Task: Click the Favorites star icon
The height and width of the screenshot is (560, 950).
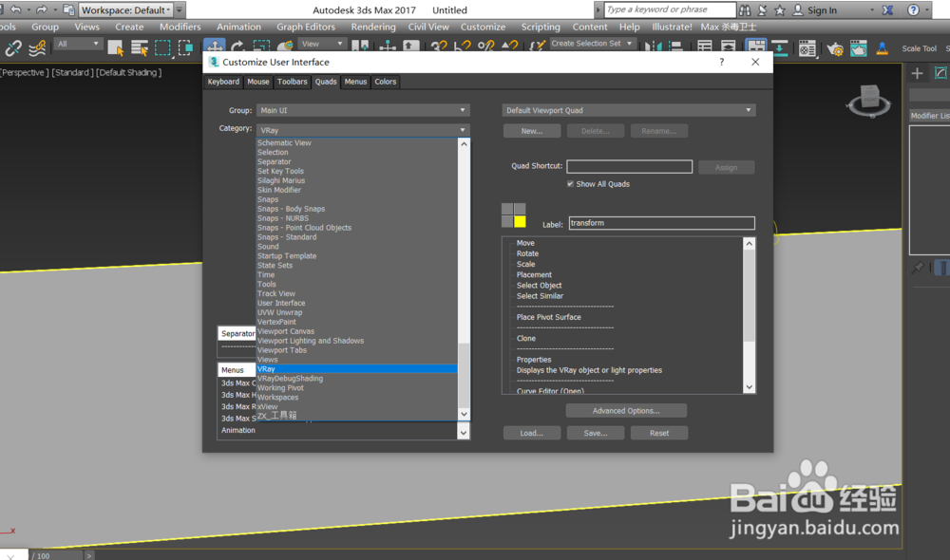Action: [x=780, y=9]
